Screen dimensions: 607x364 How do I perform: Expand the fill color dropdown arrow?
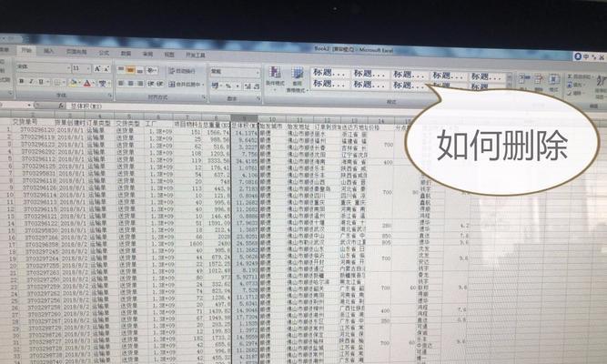(79, 83)
